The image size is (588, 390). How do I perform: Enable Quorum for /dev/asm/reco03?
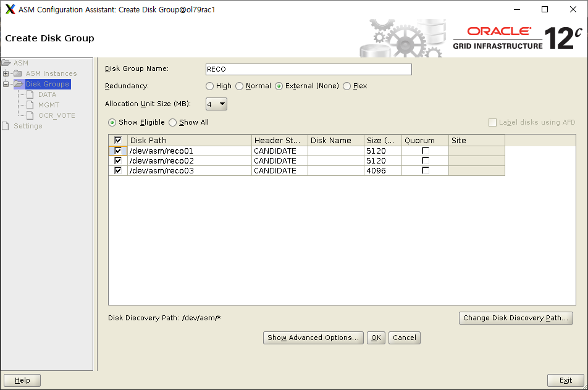click(x=425, y=170)
